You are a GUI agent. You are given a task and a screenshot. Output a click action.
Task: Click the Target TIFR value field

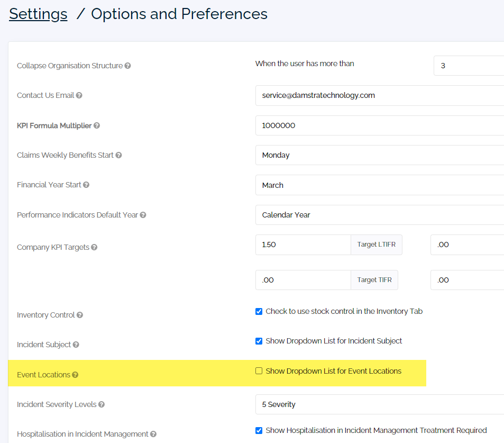coord(303,280)
